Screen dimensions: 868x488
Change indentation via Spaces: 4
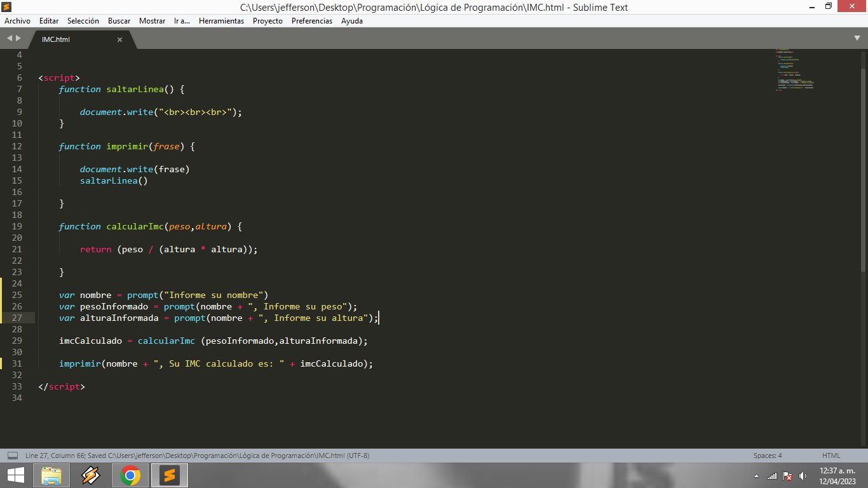coord(768,456)
